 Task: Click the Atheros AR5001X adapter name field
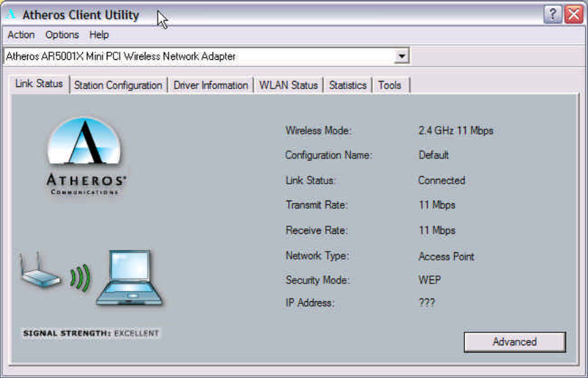pyautogui.click(x=206, y=56)
